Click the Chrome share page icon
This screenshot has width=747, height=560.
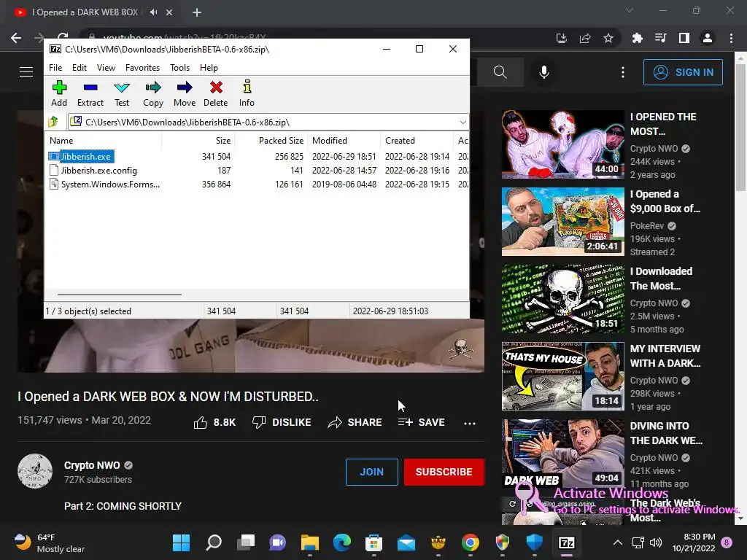pyautogui.click(x=584, y=38)
